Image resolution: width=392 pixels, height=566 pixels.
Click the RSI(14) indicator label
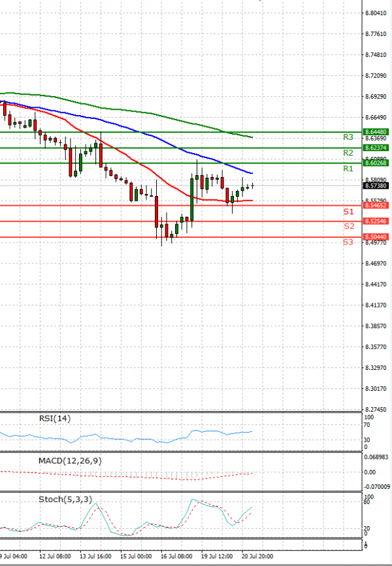coord(55,418)
